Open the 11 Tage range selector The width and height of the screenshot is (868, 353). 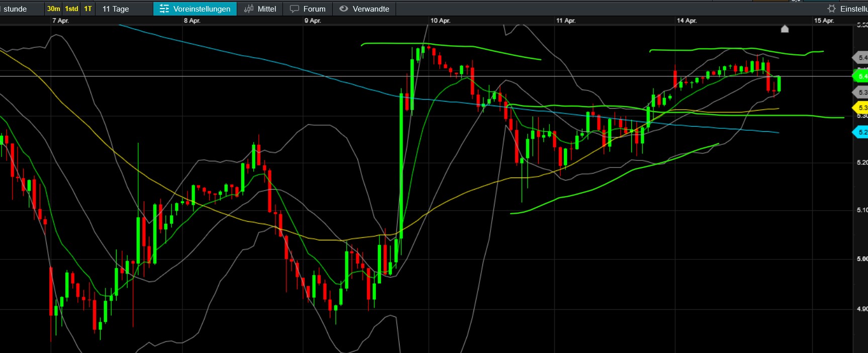(x=116, y=9)
